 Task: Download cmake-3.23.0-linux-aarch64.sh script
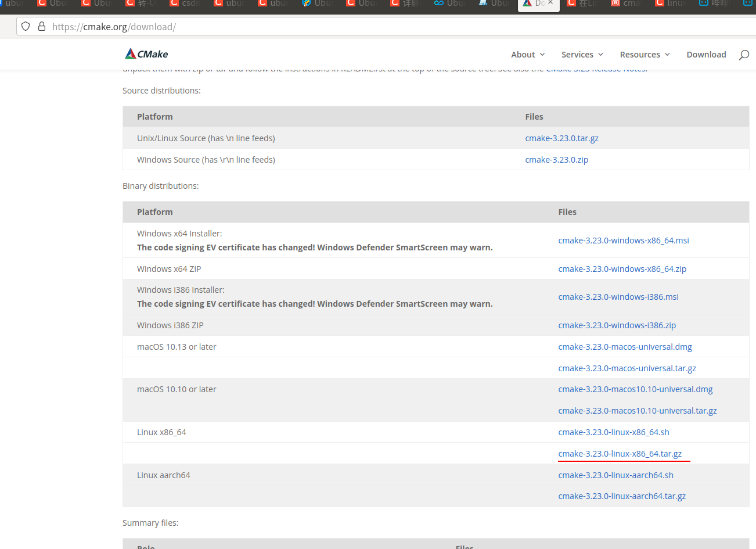click(x=616, y=475)
